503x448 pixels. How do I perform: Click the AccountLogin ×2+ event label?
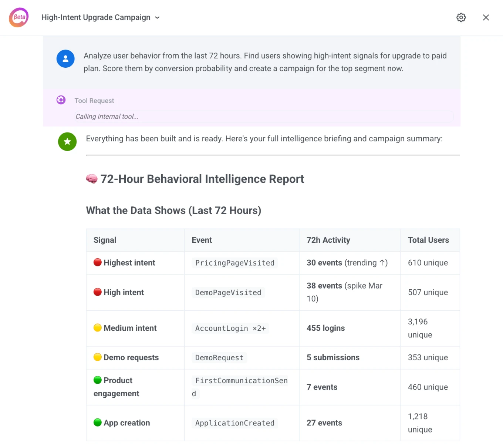pos(230,328)
